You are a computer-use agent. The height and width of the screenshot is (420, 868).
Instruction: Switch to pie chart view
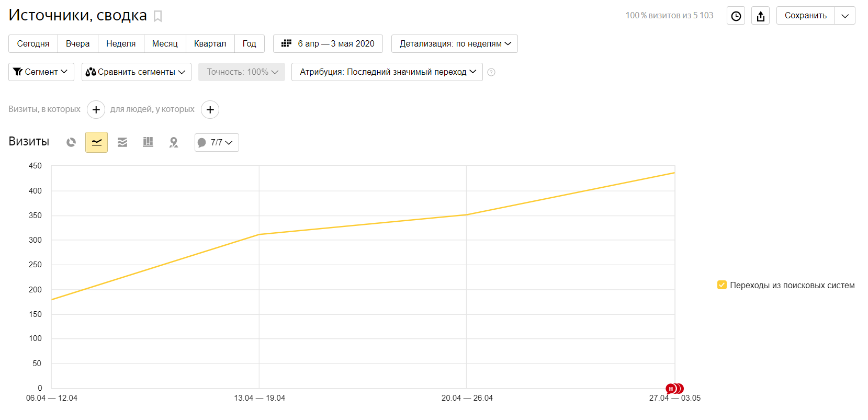(x=71, y=142)
